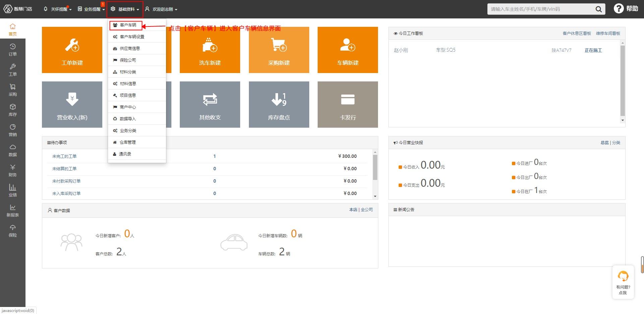Click the 卡发行 card tile
The width and height of the screenshot is (644, 314).
click(x=348, y=105)
